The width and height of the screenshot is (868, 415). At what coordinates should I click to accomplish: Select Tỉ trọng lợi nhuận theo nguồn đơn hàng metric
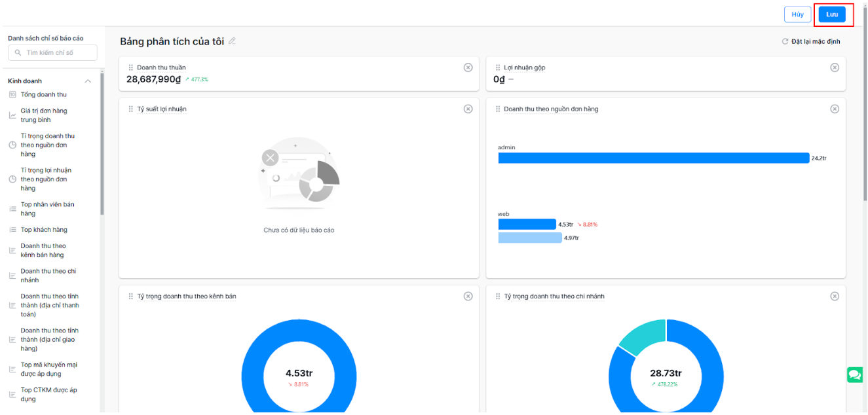pyautogui.click(x=46, y=179)
